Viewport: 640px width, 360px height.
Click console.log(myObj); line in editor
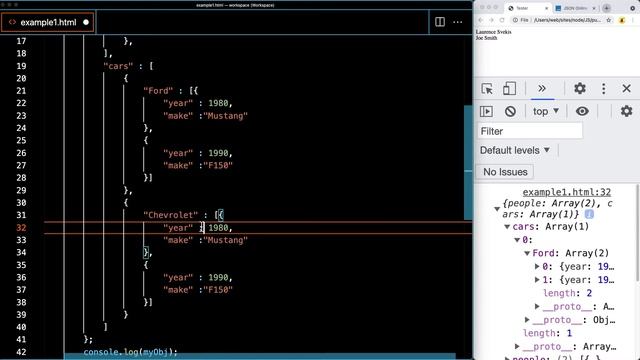131,352
